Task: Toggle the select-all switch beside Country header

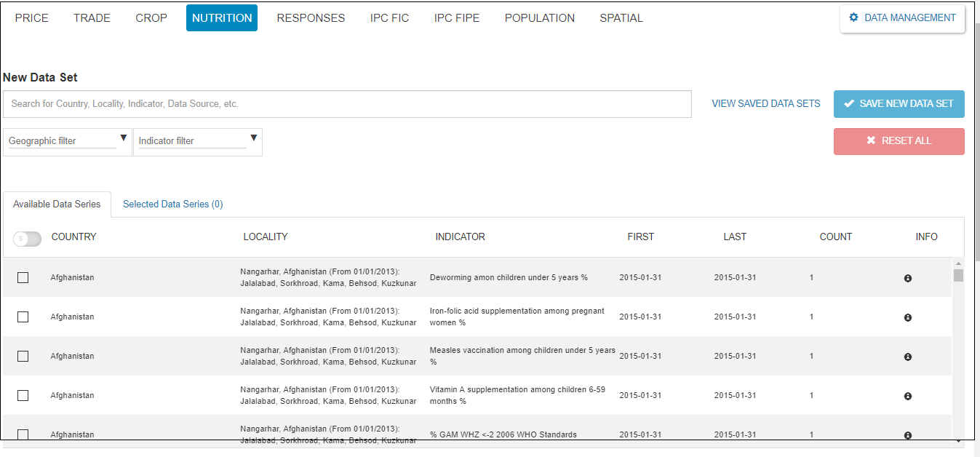Action: 27,238
